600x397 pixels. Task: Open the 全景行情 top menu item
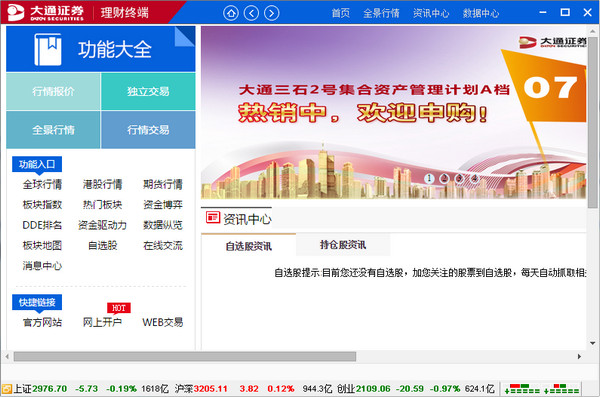tap(381, 13)
